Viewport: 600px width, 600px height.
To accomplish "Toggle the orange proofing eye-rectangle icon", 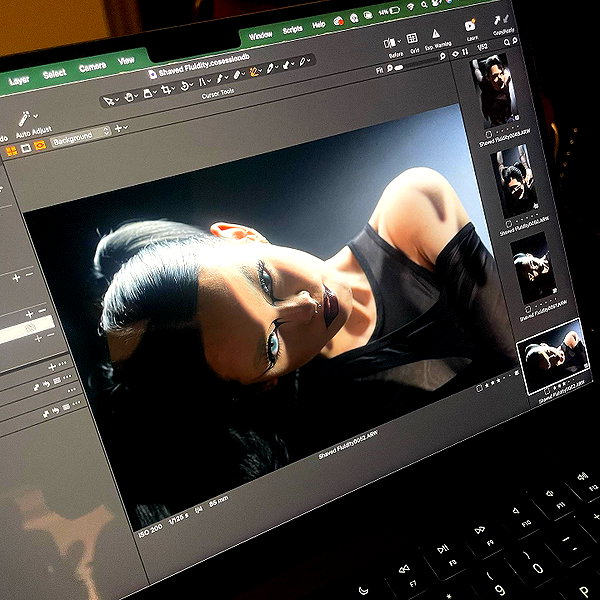I will click(x=39, y=145).
